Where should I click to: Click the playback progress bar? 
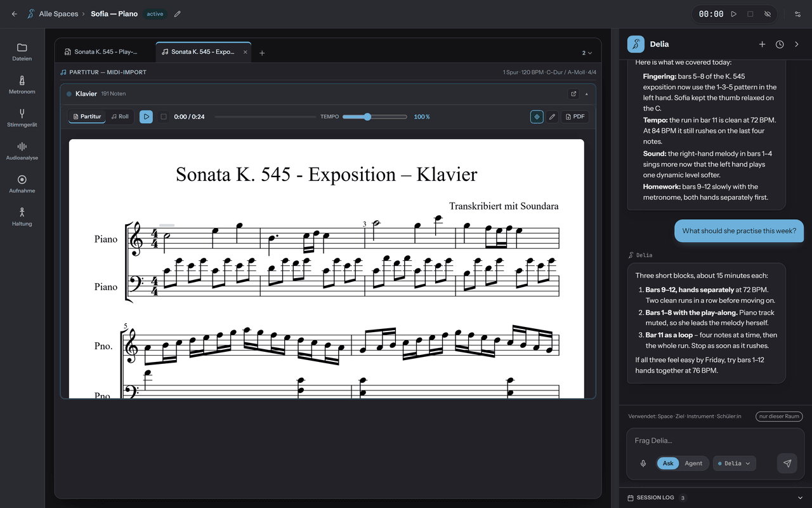265,117
